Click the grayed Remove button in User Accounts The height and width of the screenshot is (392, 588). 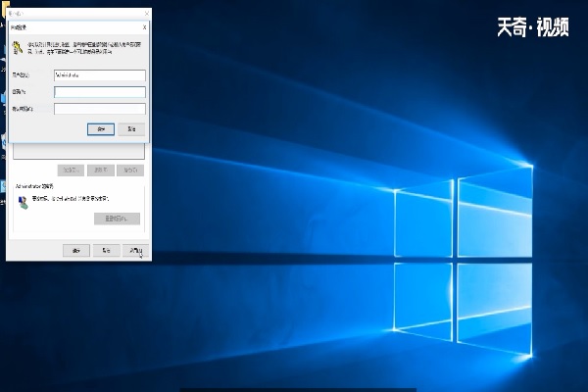pos(101,170)
